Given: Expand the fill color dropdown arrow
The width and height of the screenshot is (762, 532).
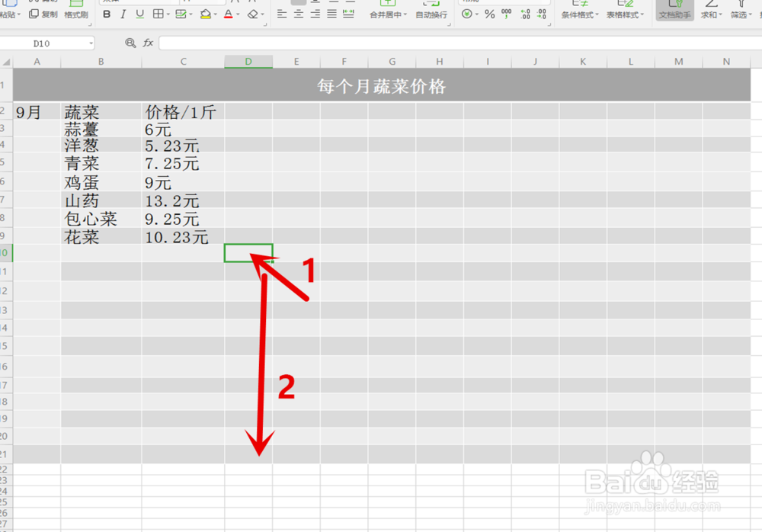Looking at the screenshot, I should point(216,14).
